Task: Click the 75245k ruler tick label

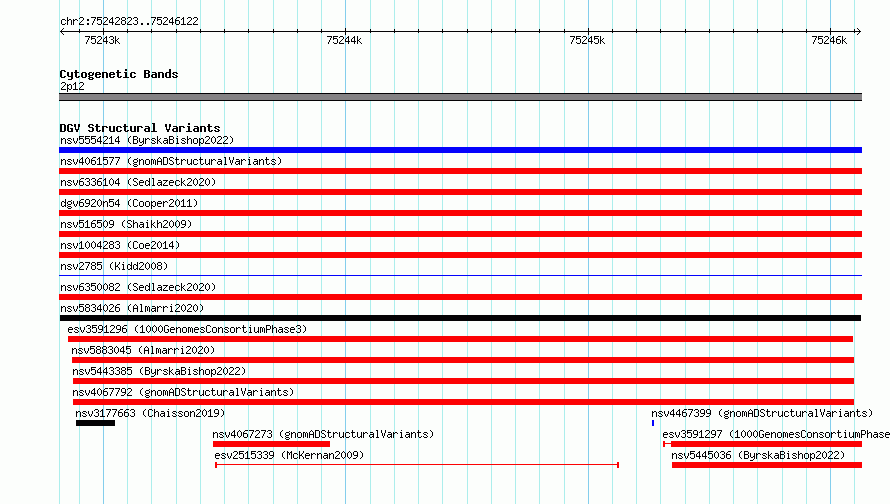Action: tap(587, 40)
